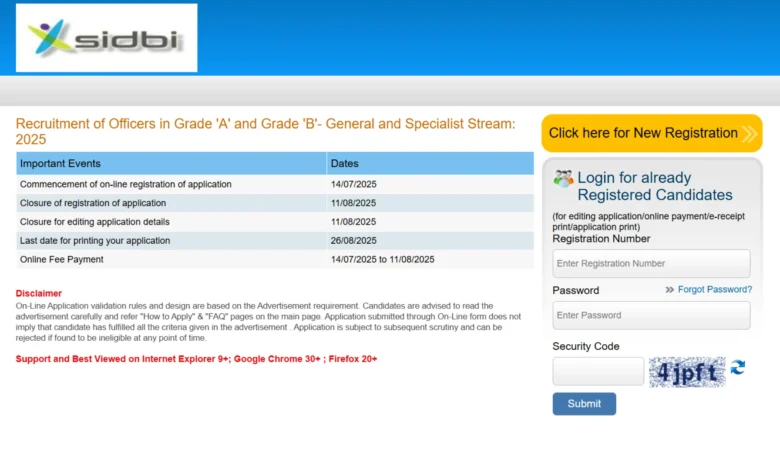
Task: Click the chevrons icon beside Forgot Password
Action: (670, 289)
